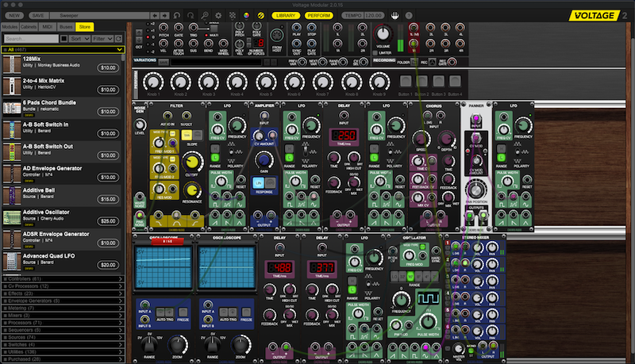This screenshot has height=364, width=635.
Task: Select the Amplifier Expo response
Action: pos(270,183)
